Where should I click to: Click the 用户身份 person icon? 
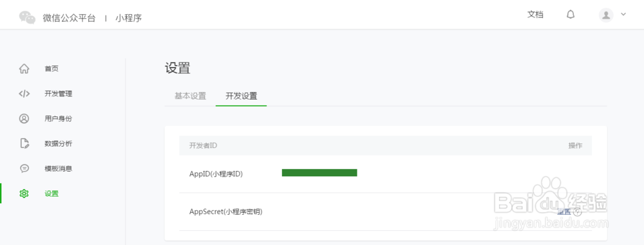pos(24,118)
